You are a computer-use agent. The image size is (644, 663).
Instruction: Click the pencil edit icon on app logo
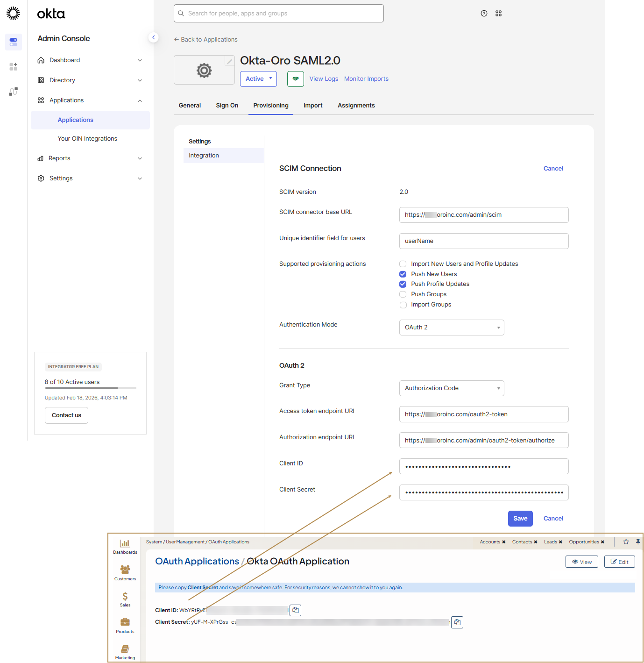coord(229,61)
